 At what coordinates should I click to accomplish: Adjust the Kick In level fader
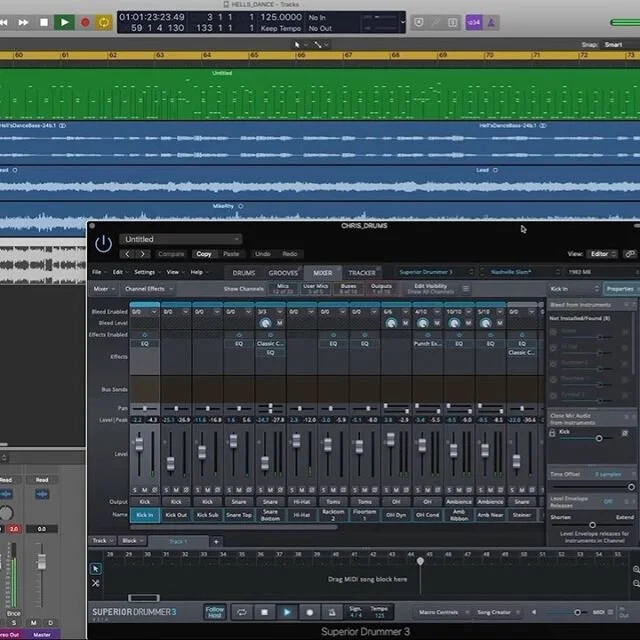click(139, 444)
